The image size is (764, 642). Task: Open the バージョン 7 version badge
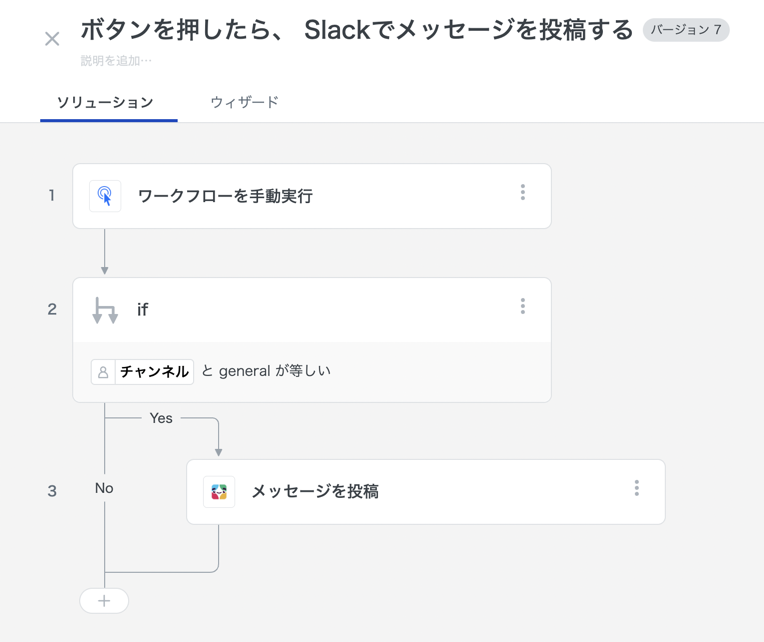tap(686, 30)
